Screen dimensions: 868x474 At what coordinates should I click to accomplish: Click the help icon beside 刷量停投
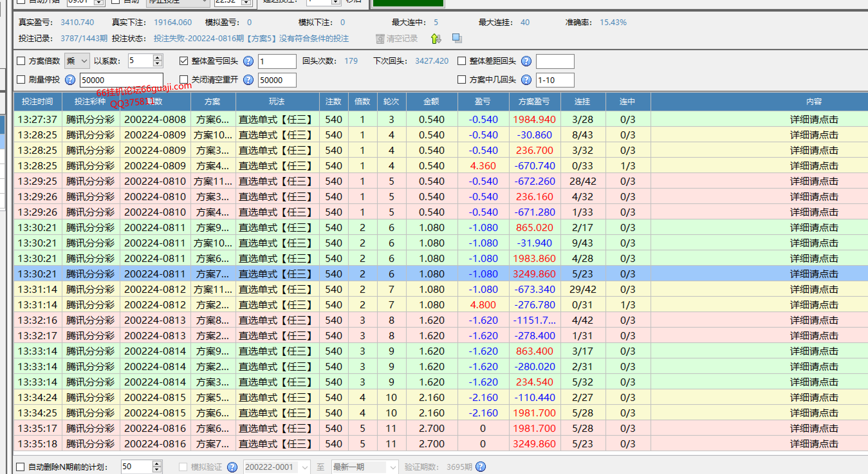[70, 80]
